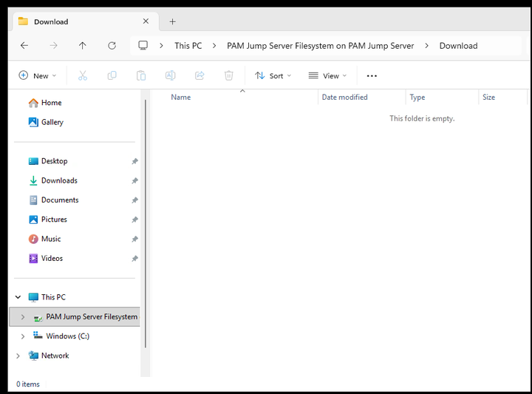Sort by the Size column header

point(488,97)
